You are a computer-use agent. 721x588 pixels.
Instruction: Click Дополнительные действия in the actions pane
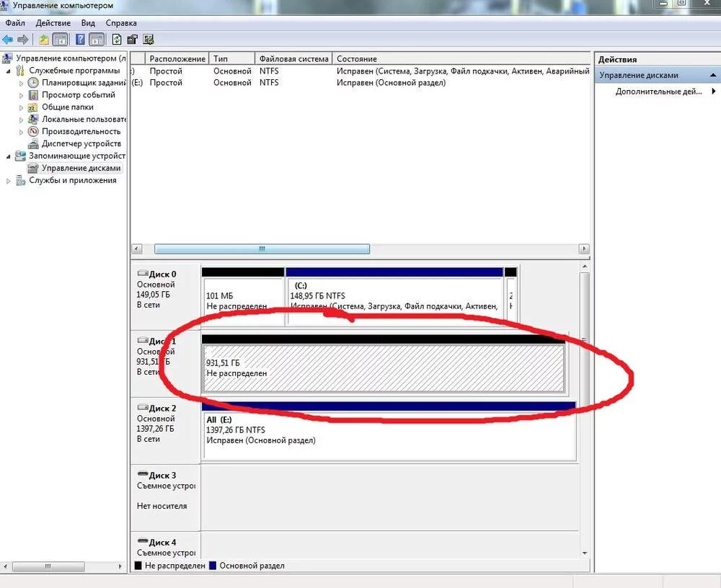(x=658, y=92)
